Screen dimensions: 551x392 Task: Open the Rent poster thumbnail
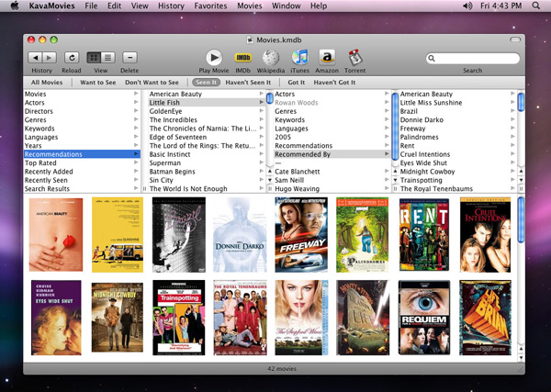[x=424, y=235]
